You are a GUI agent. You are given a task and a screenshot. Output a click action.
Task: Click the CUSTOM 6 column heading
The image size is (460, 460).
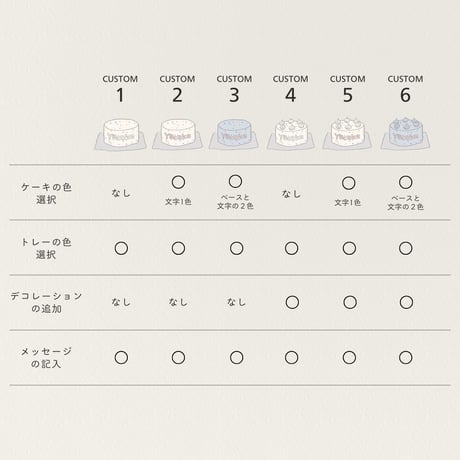click(405, 89)
